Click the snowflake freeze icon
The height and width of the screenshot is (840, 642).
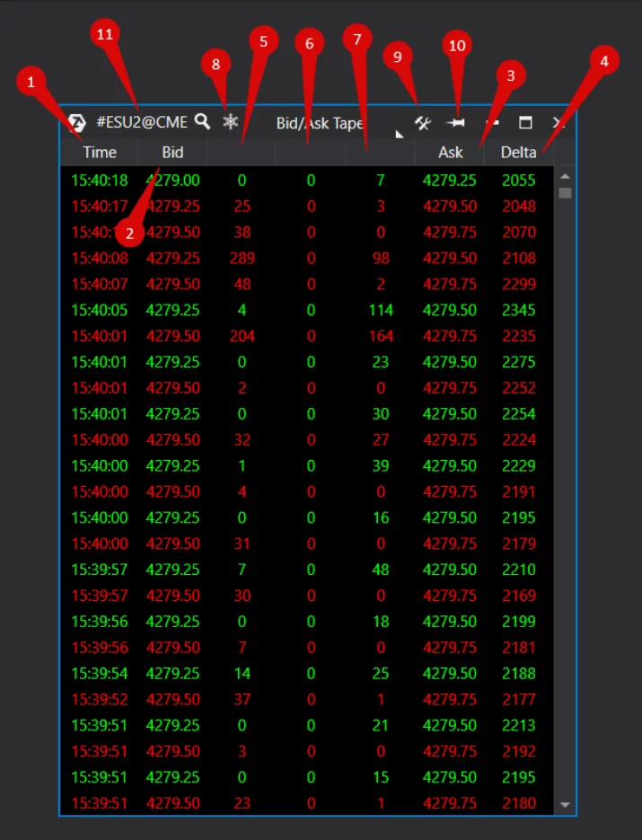[x=231, y=122]
